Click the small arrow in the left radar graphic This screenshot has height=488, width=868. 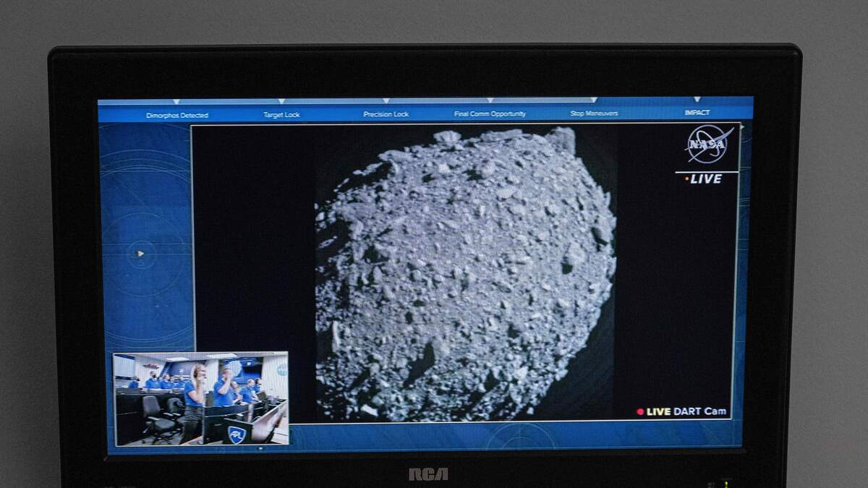point(140,254)
